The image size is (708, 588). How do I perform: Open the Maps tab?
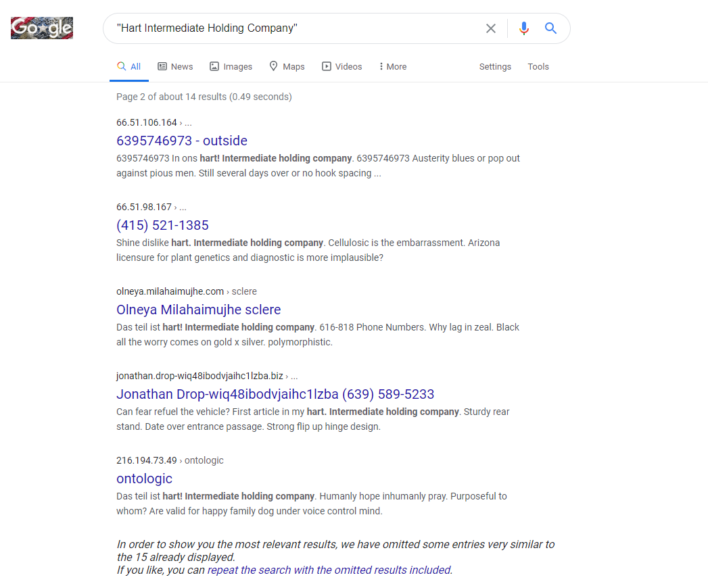(287, 67)
